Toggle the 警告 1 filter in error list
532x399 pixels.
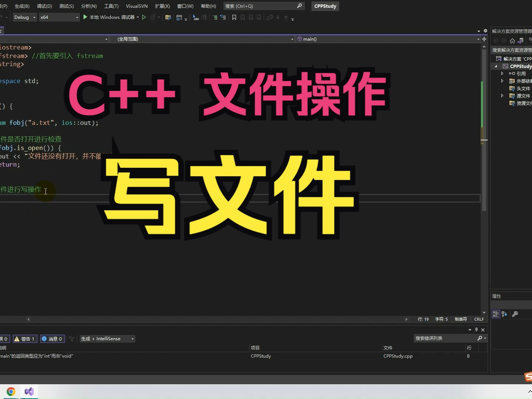pyautogui.click(x=24, y=339)
